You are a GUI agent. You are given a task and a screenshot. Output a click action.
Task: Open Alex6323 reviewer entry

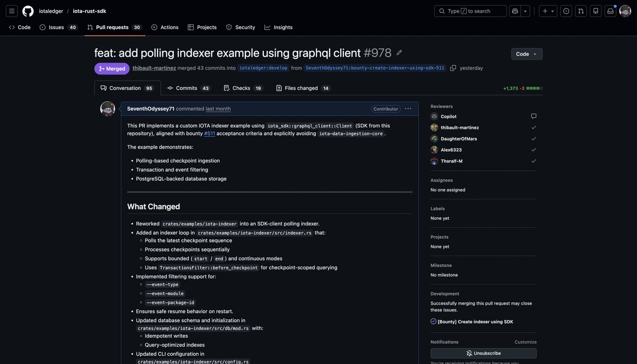(452, 150)
